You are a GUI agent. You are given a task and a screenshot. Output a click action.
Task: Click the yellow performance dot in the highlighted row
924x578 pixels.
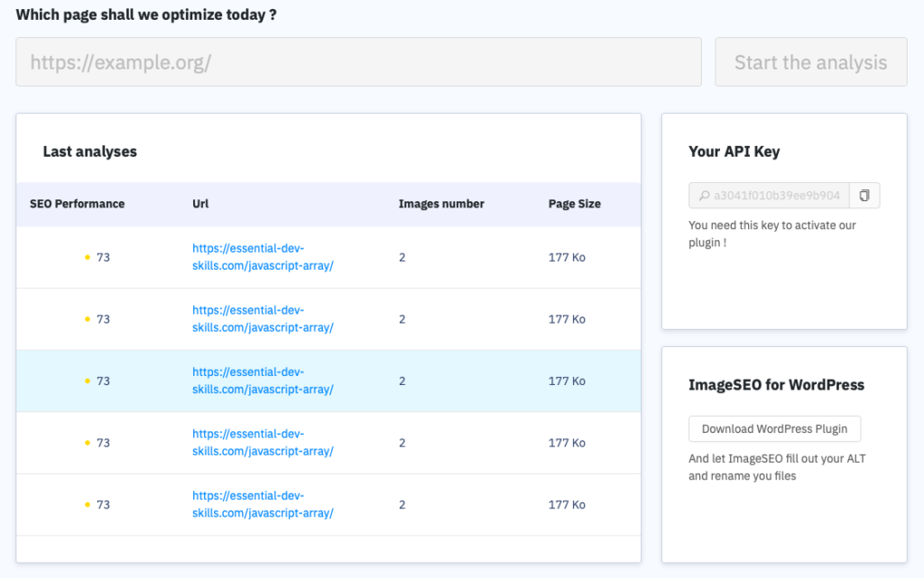(x=87, y=381)
